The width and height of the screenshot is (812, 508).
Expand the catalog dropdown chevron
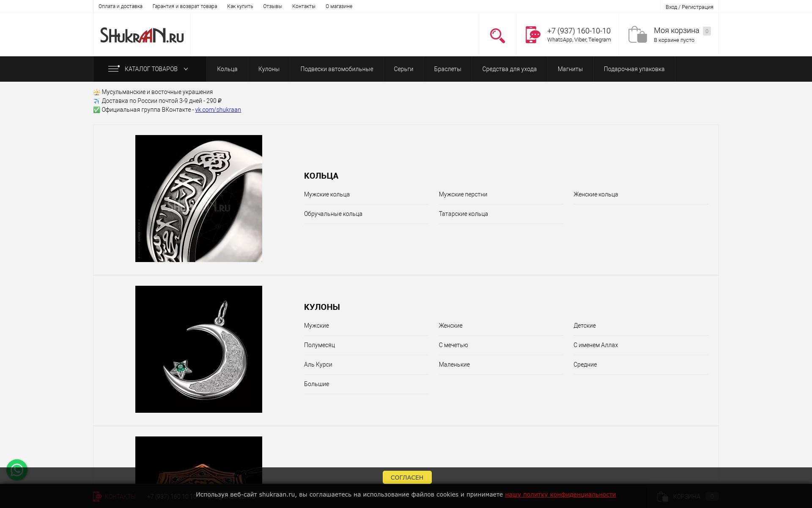[186, 69]
